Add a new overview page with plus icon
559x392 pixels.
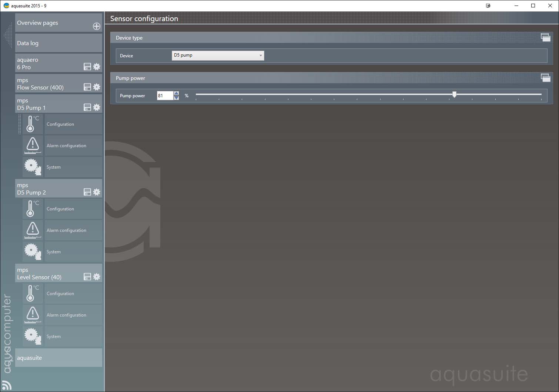97,26
